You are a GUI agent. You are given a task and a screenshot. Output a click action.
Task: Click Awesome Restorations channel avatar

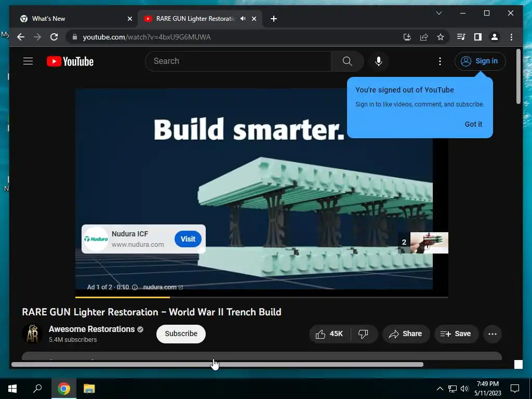[x=32, y=334]
